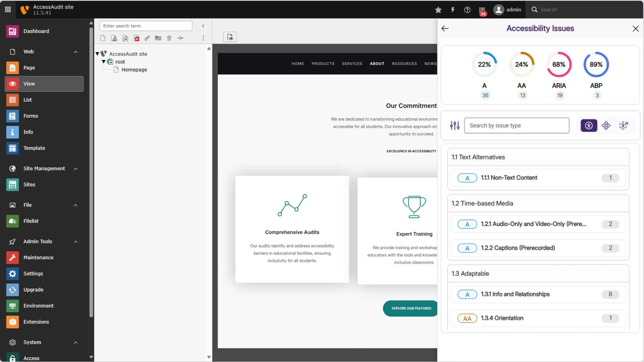Collapse the Web module group
The width and height of the screenshot is (644, 362).
76,52
